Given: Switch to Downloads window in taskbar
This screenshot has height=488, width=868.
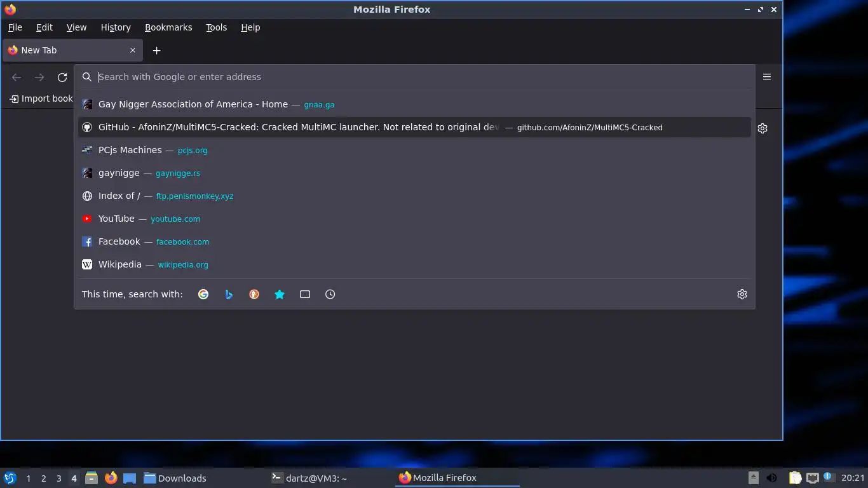Looking at the screenshot, I should 203,478.
